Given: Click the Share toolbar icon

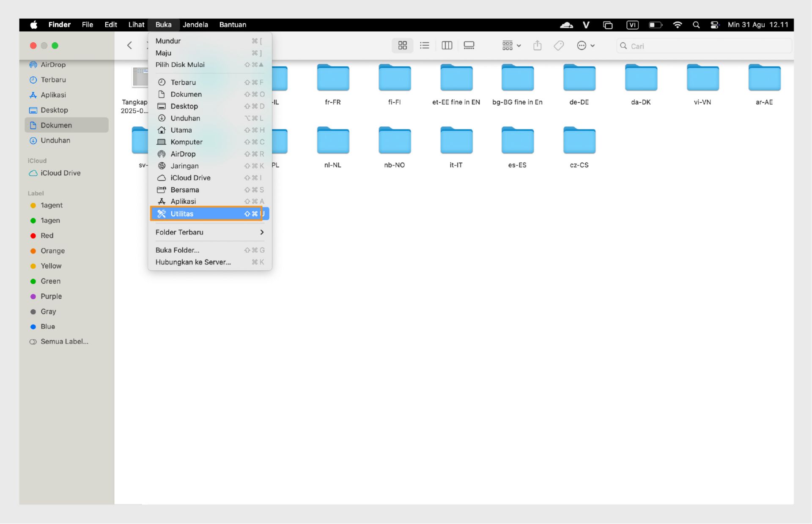Looking at the screenshot, I should tap(537, 46).
